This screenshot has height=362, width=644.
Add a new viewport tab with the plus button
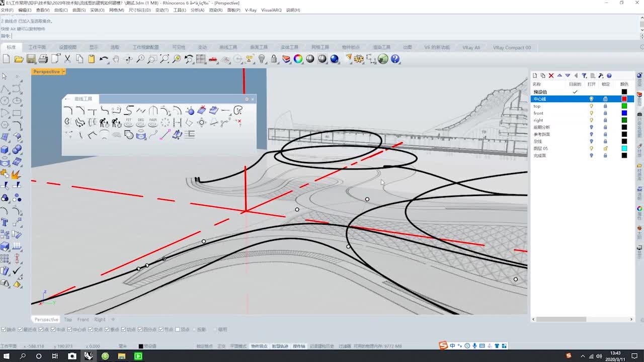(x=113, y=320)
